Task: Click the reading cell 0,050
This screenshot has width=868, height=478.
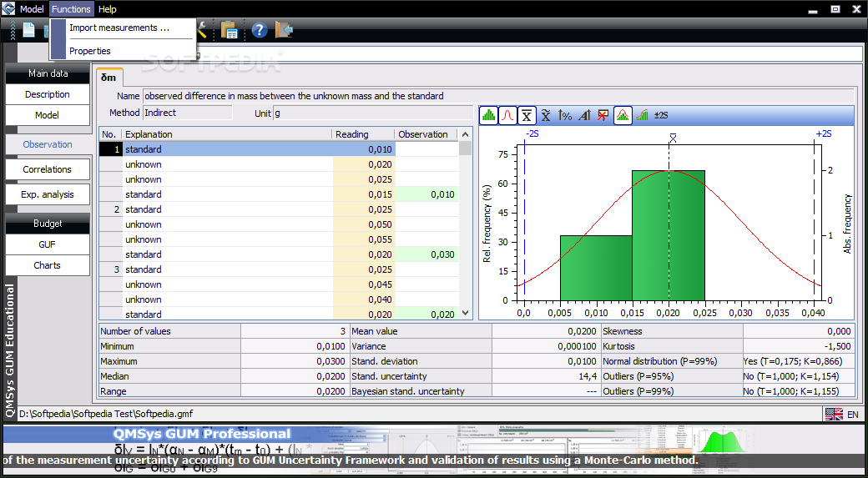Action: [364, 224]
